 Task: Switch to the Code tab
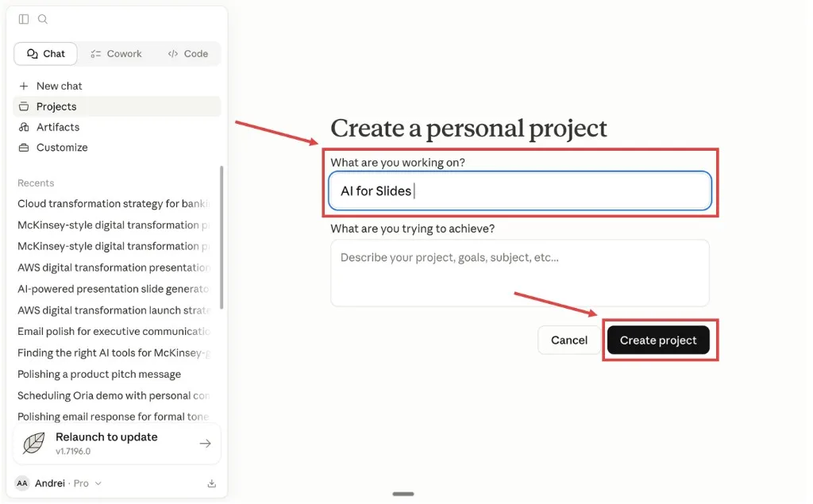[x=187, y=53]
